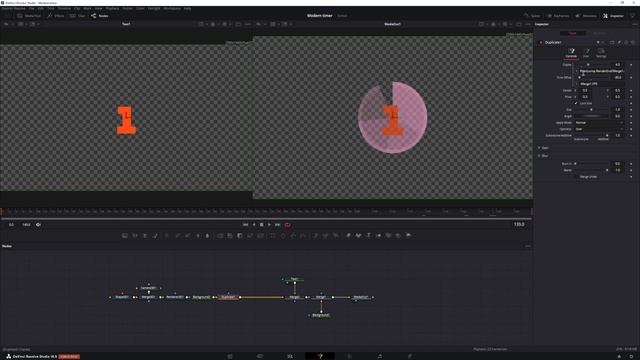
Task: Open the Workspace menu
Action: tap(172, 8)
